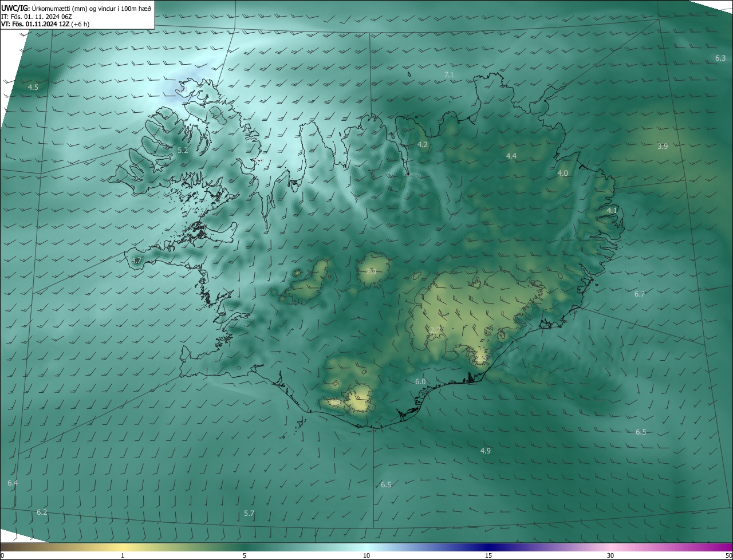The height and width of the screenshot is (560, 733).
Task: Click the '50' label on the color scale
Action: [x=728, y=555]
